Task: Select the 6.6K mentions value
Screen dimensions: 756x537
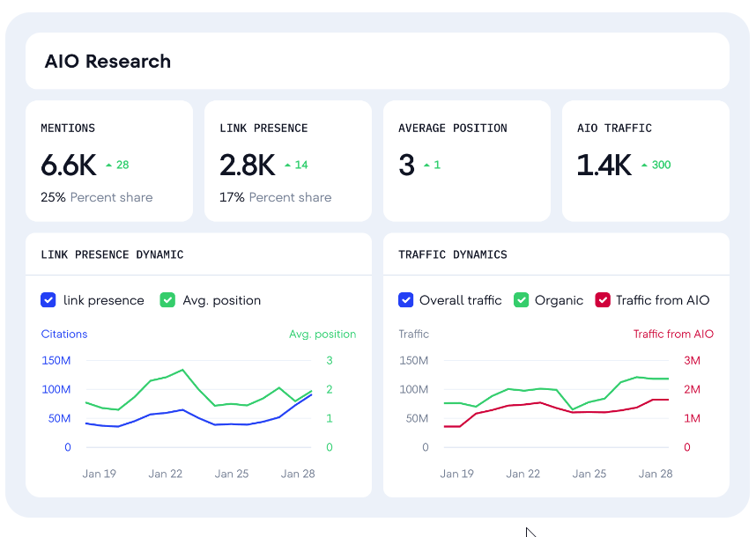Action: [x=69, y=165]
